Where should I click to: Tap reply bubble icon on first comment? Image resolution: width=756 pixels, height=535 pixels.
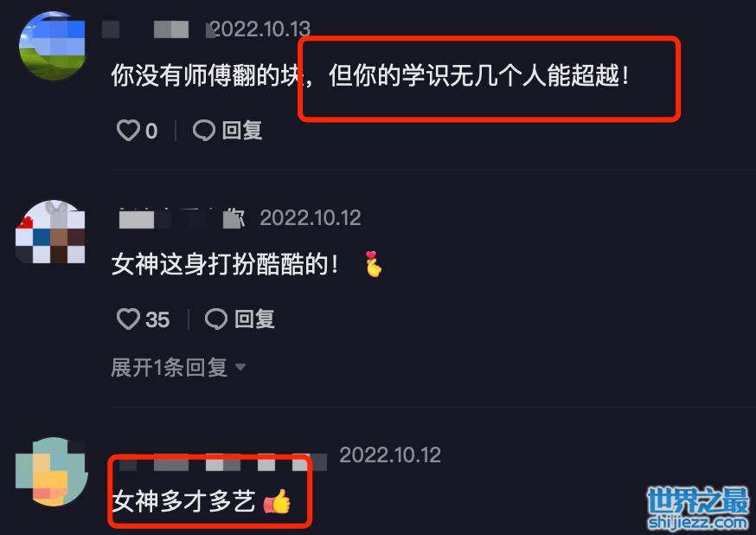pos(203,130)
